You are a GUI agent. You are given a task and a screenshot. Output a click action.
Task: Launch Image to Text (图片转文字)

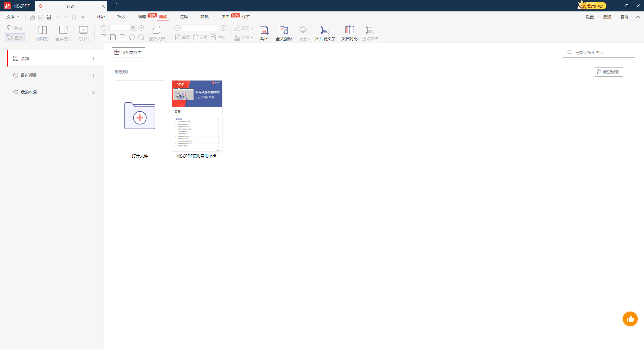325,33
